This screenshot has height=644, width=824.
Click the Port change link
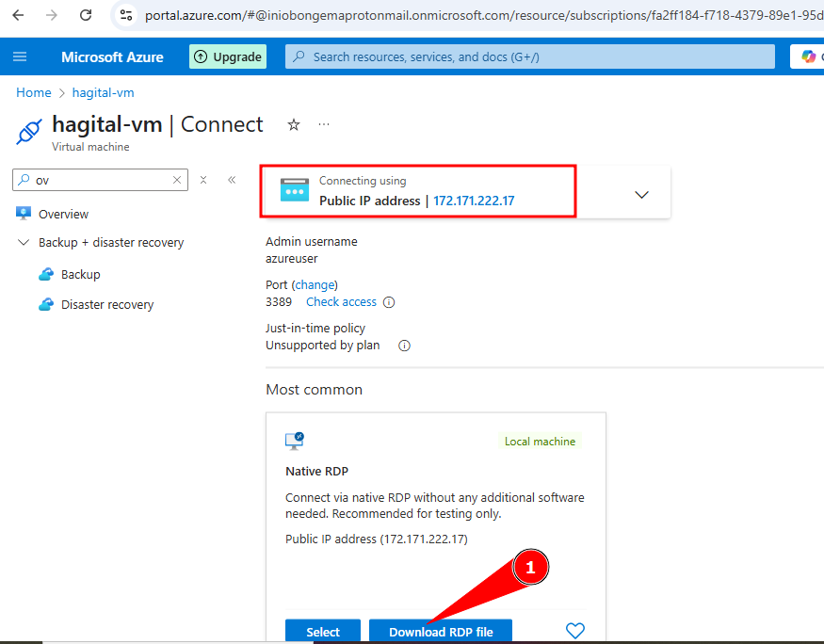tap(315, 284)
